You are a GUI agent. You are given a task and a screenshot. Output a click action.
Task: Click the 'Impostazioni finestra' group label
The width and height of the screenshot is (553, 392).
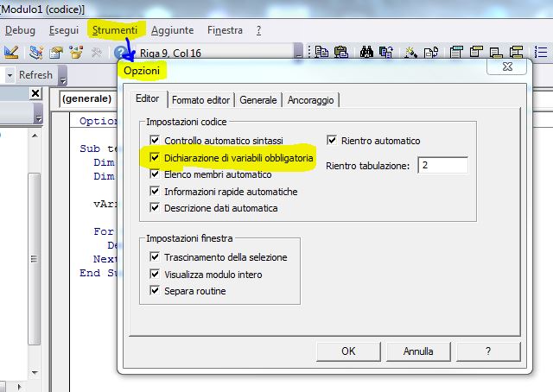(189, 238)
